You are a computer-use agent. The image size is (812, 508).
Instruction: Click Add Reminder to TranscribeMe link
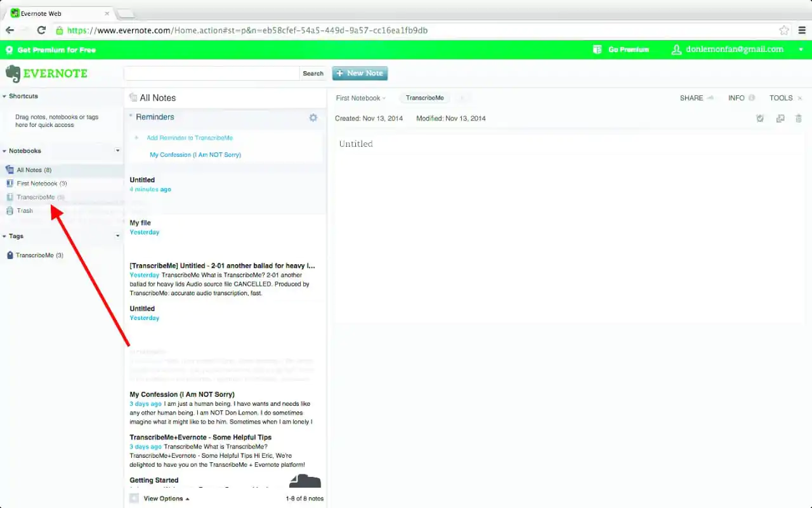click(190, 138)
